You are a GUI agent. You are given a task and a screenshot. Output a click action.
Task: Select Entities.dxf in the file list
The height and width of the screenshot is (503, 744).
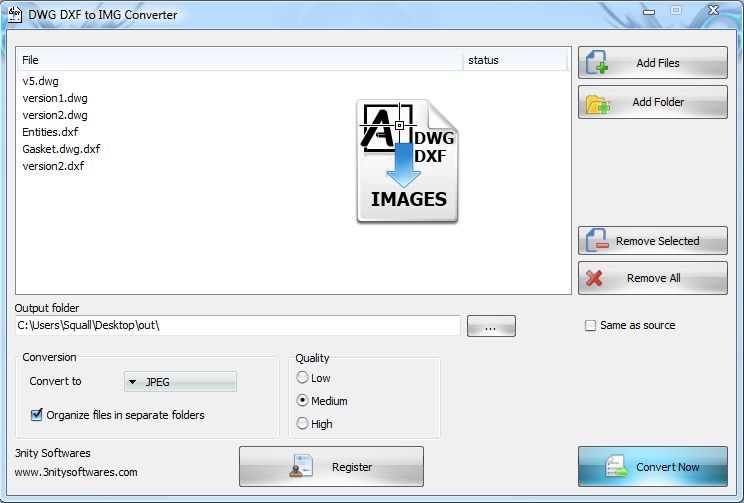tap(50, 132)
